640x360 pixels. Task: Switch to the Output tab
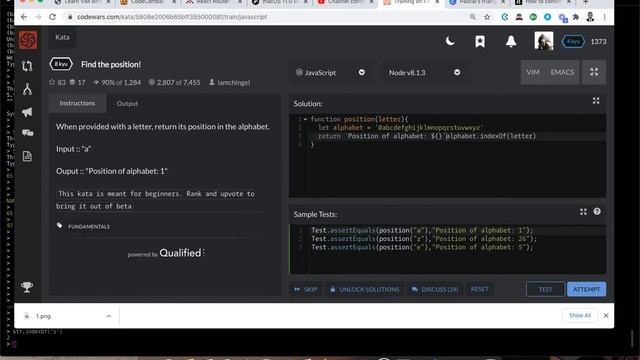pyautogui.click(x=127, y=104)
